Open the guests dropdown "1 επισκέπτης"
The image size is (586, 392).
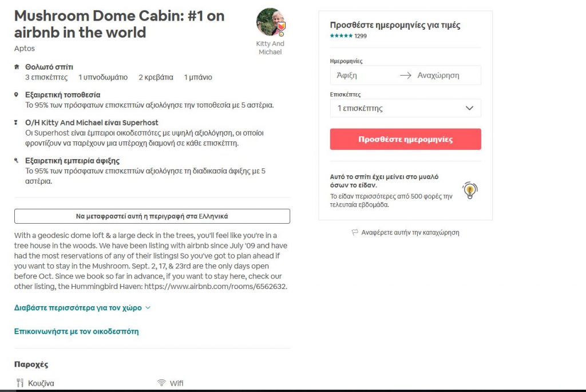click(x=405, y=108)
